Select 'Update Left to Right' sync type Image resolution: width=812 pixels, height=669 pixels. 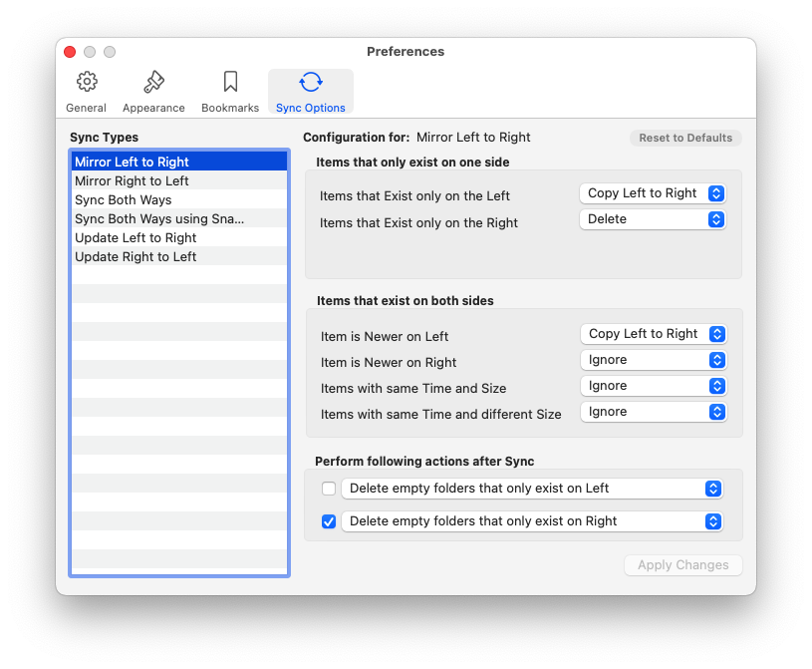click(135, 238)
